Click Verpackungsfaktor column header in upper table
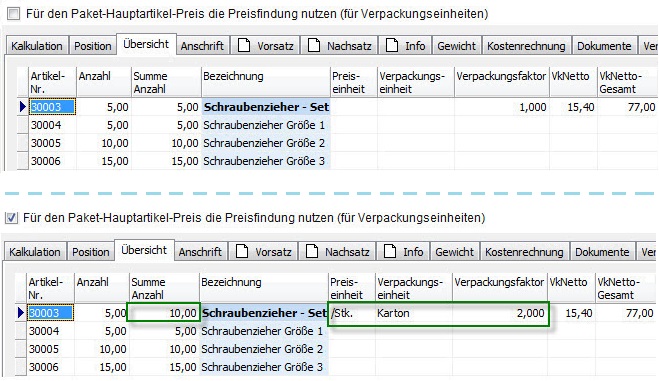Viewport: 659px width, 381px height. tap(502, 82)
